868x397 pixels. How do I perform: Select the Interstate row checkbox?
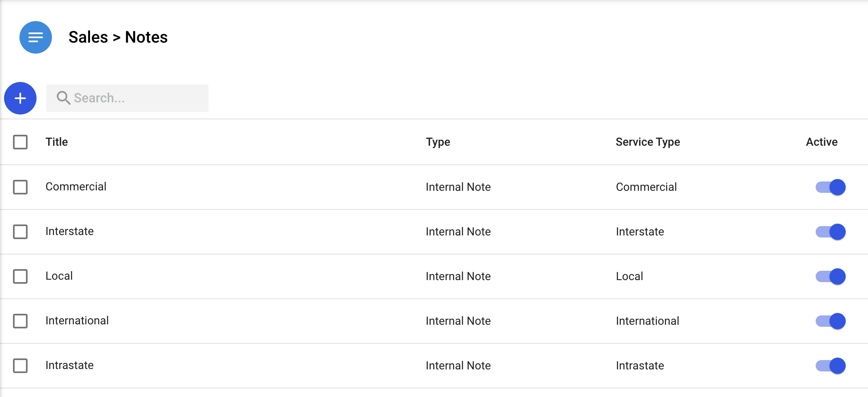(x=20, y=232)
